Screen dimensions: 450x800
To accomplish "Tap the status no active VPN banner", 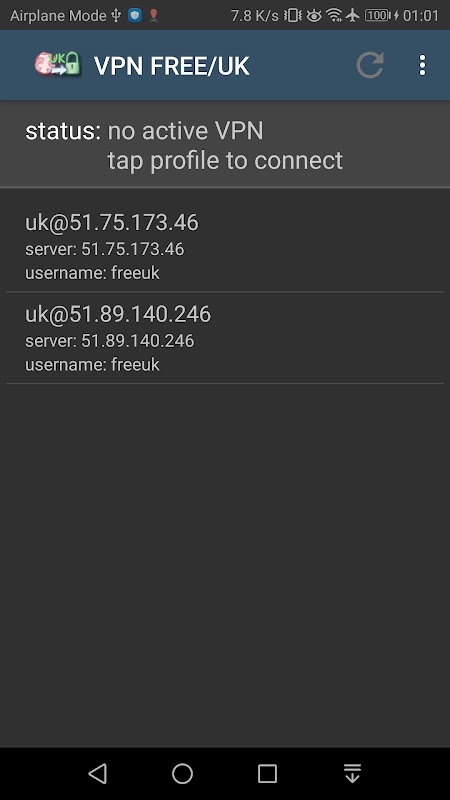I will [225, 144].
